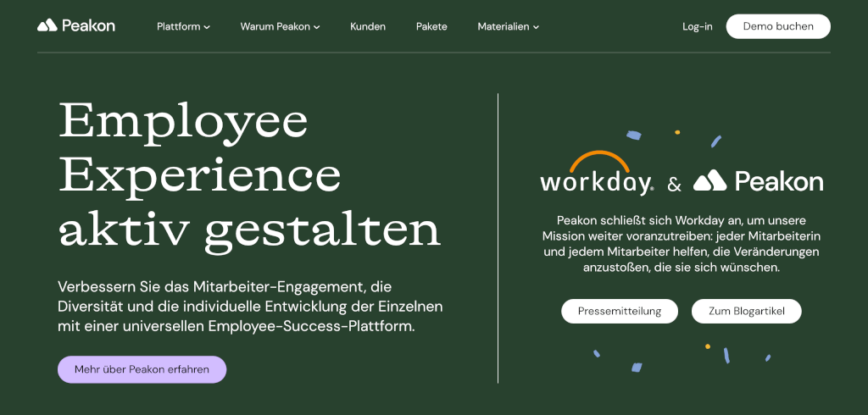Click the Peakon logo beside Workday
Image resolution: width=868 pixels, height=415 pixels.
[x=758, y=181]
